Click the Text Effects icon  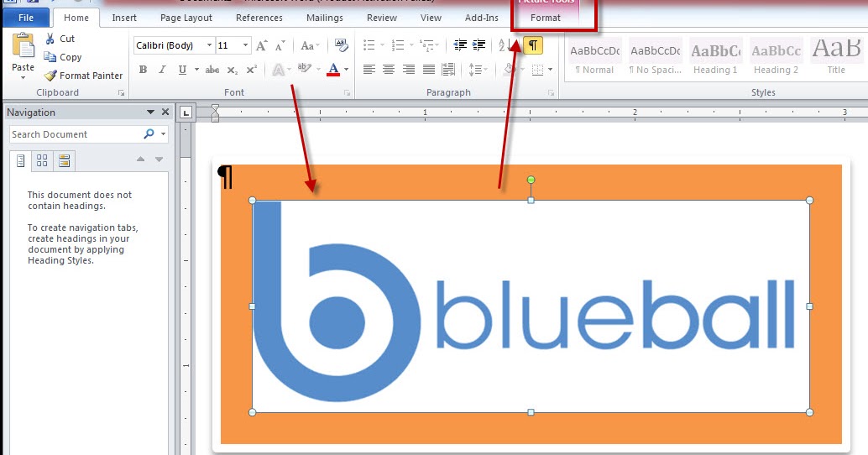pyautogui.click(x=279, y=70)
